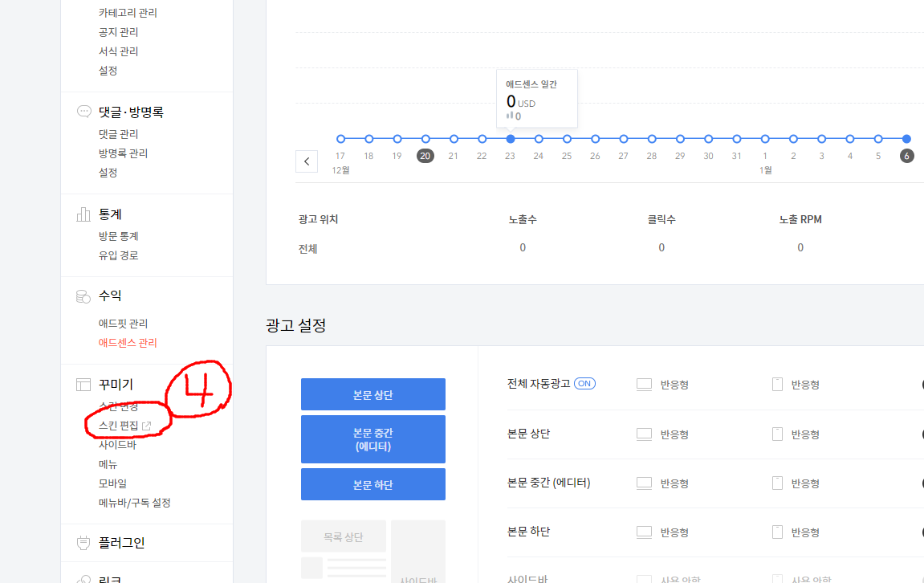
Task: Click mobile icon in 본문 상단 row
Action: click(x=777, y=434)
